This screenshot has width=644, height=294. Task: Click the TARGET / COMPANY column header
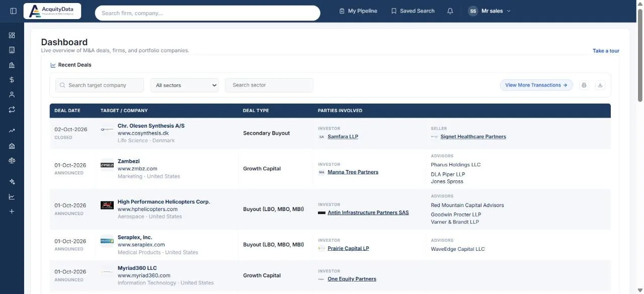point(124,111)
